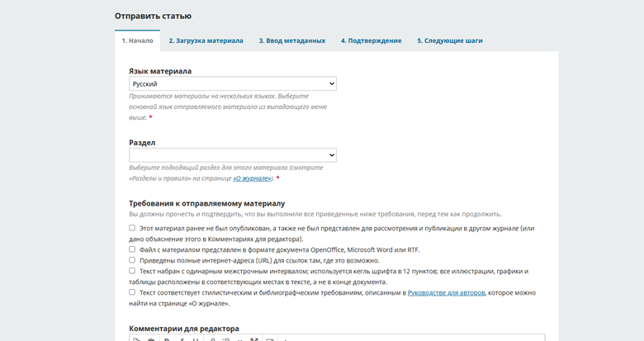Expand the empty «Раздел» dropdown
Screen dimensions: 644x341
[233, 155]
